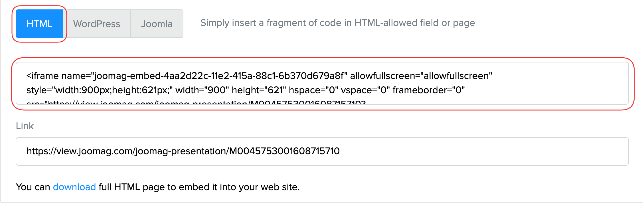Switch to the WordPress tab
This screenshot has width=644, height=203.
pos(97,24)
